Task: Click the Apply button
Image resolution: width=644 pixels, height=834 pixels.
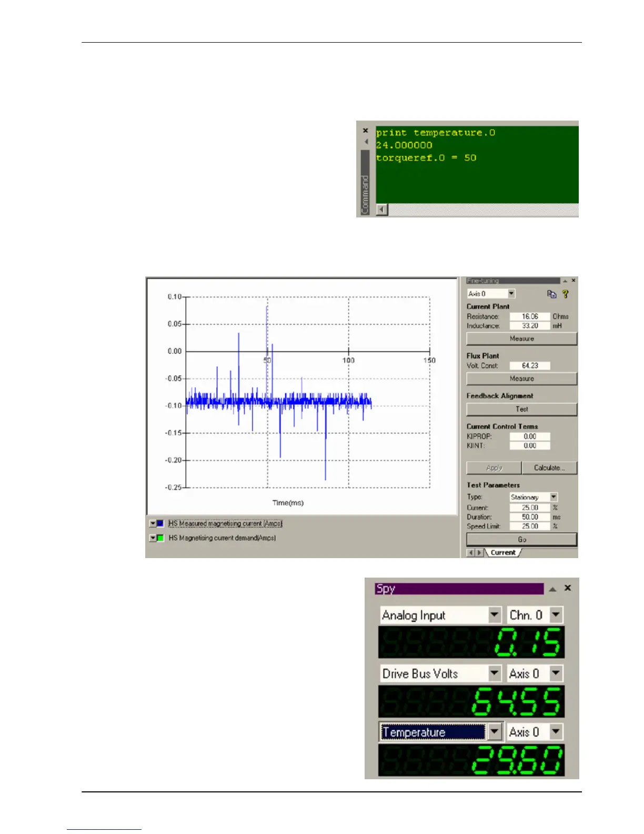Action: [x=494, y=468]
